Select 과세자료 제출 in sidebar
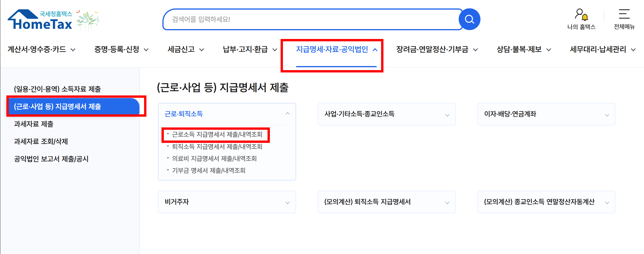The image size is (644, 254). click(34, 124)
